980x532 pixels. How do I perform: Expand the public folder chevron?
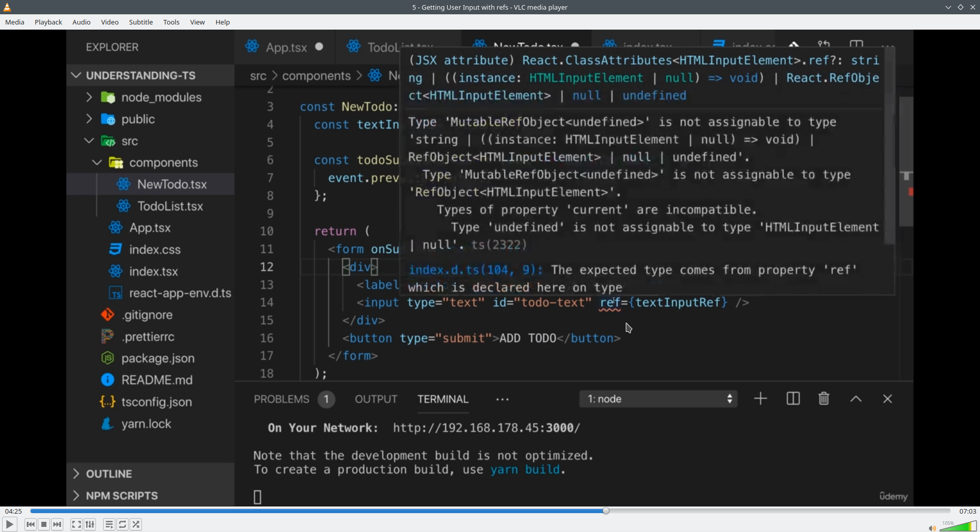point(89,119)
